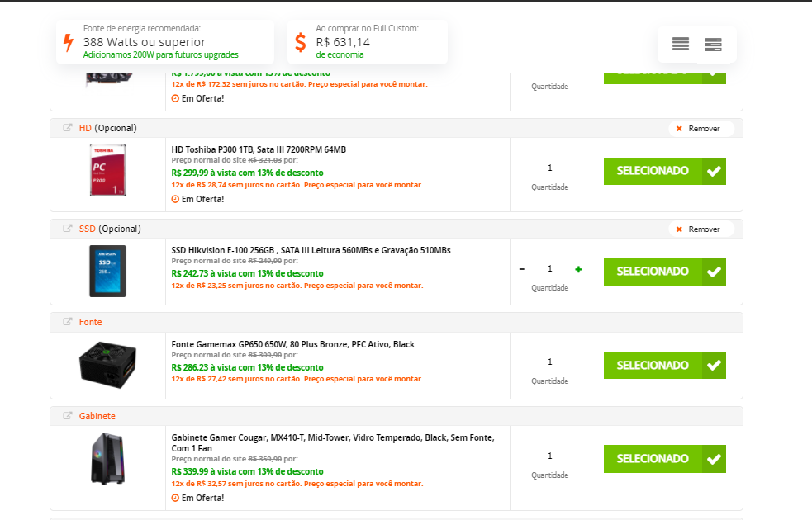Click the Cougar cabinet product thumbnail
This screenshot has width=812, height=520.
107,458
